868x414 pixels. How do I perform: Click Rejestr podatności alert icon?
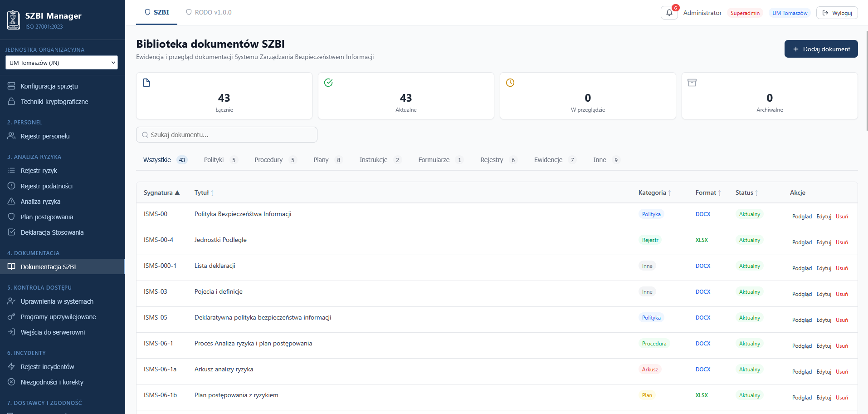11,186
